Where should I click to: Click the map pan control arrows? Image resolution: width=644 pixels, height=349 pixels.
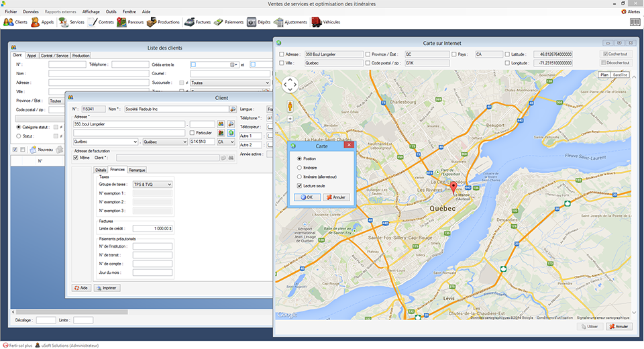[290, 85]
